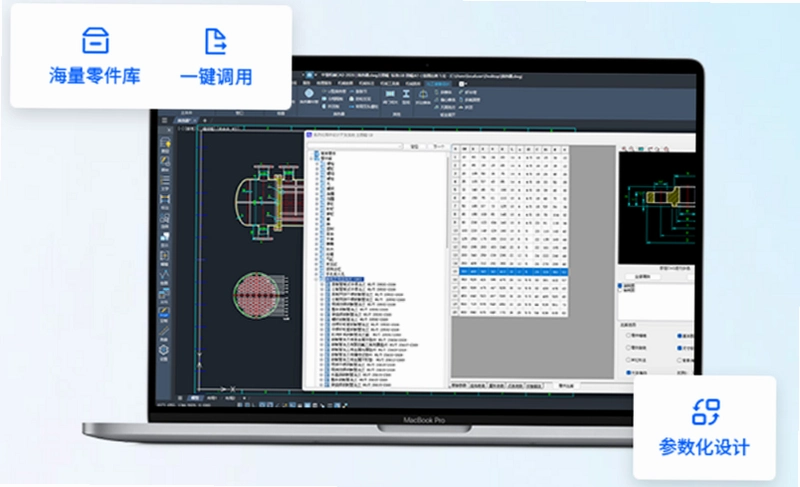Select the highlighted ribbon tab
This screenshot has width=800, height=487.
[x=438, y=84]
